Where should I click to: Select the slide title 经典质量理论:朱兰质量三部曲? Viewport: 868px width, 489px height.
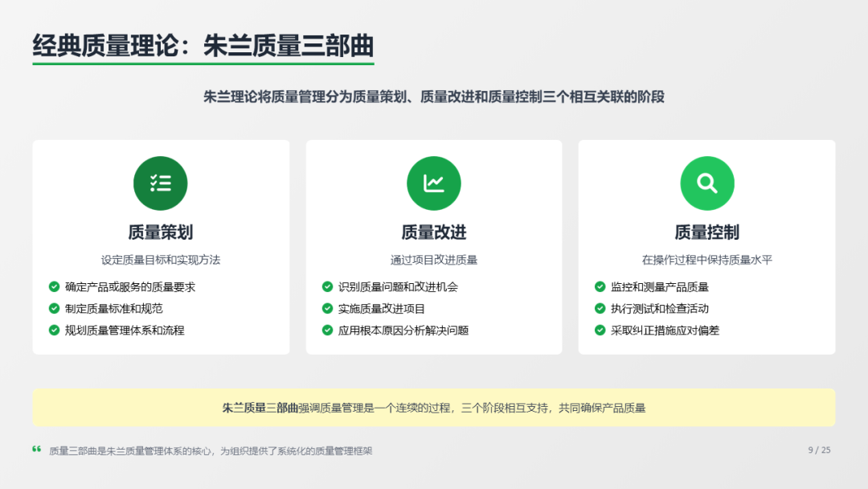(203, 45)
